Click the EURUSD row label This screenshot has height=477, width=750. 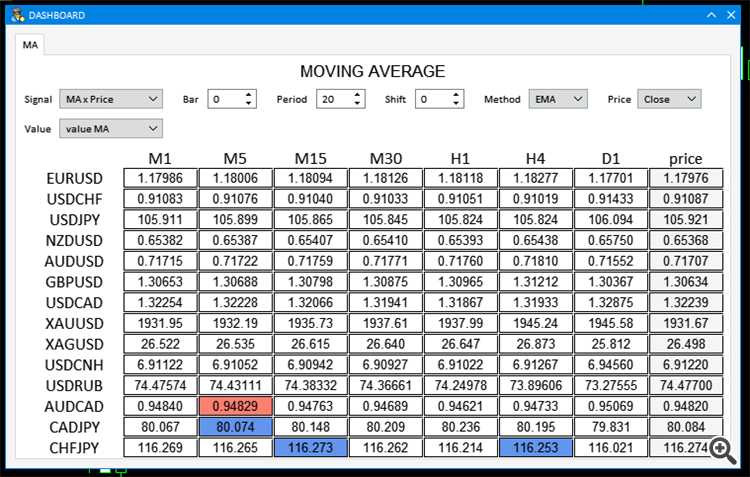click(74, 178)
